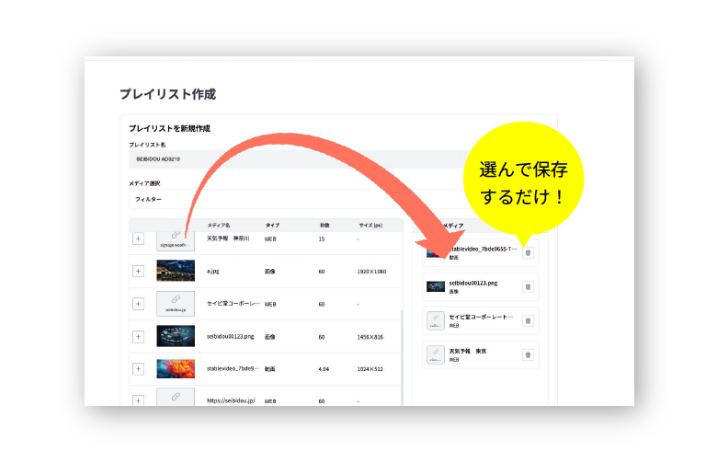
Task: Click the 1456×816 size value
Action: click(x=370, y=337)
